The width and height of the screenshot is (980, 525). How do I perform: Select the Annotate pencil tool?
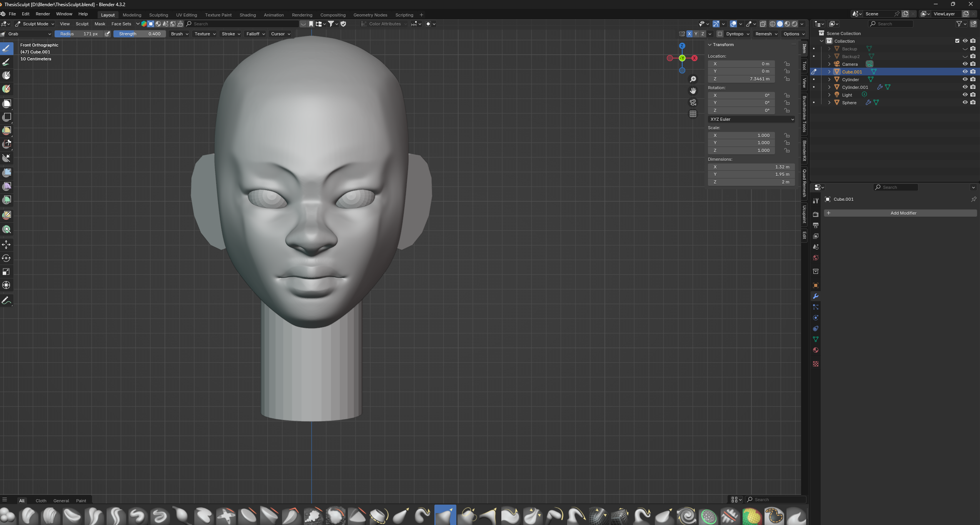click(7, 300)
